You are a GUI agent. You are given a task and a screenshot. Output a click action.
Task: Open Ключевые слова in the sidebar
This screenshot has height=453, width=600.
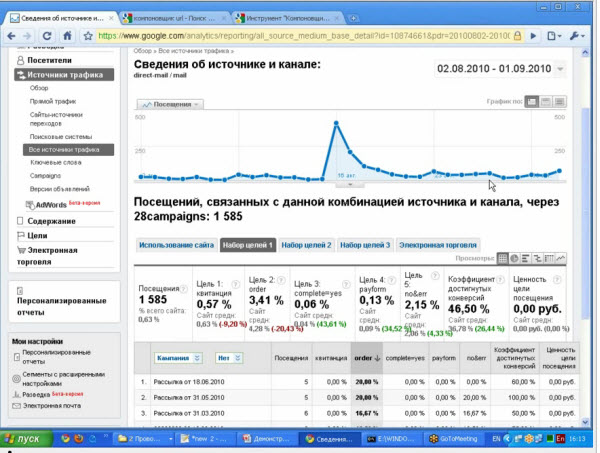point(54,160)
